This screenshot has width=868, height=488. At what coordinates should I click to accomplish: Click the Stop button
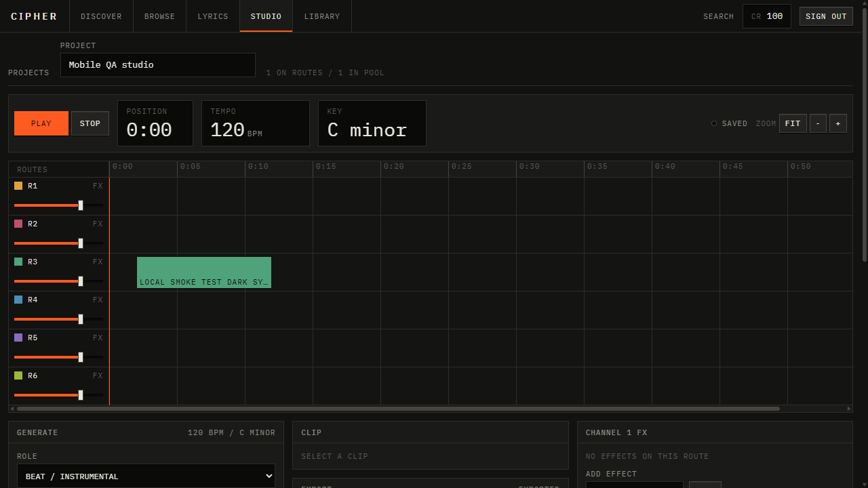[x=90, y=123]
